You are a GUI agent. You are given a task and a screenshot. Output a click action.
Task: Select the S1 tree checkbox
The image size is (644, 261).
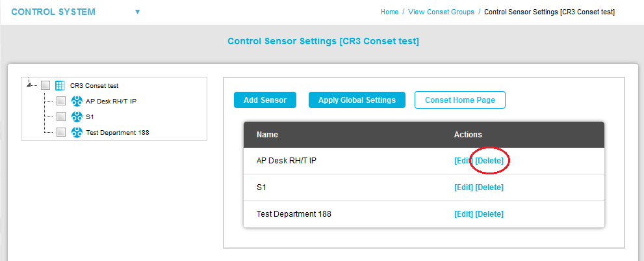click(61, 117)
